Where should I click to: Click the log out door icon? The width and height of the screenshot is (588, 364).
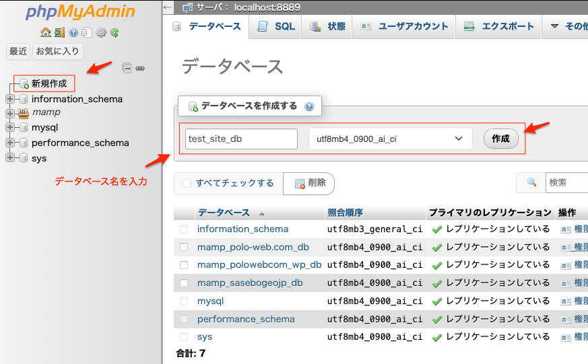coord(59,32)
